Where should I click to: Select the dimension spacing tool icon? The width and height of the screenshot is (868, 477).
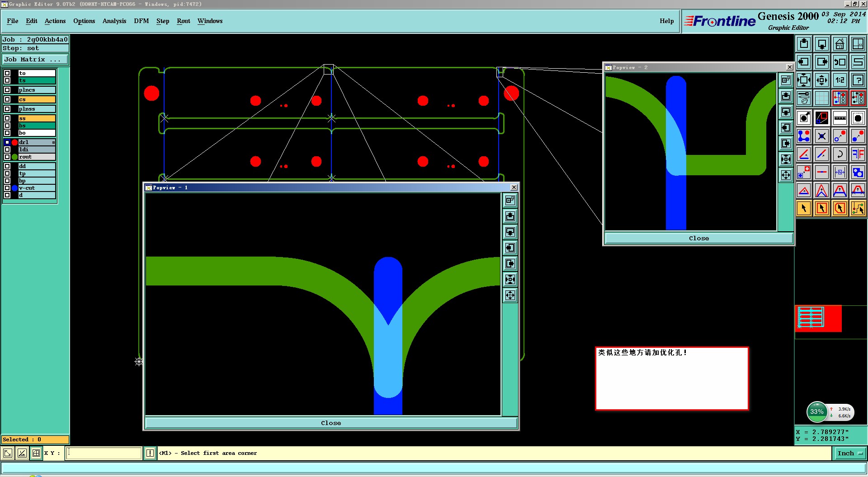pos(840,172)
